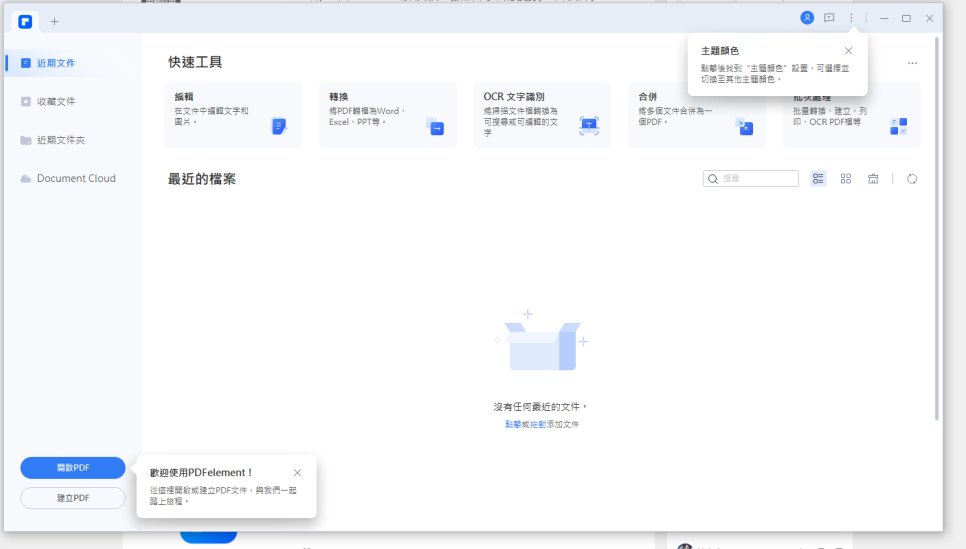Screen dimensions: 966x549
Task: Switch recent files to grid view
Action: (846, 179)
